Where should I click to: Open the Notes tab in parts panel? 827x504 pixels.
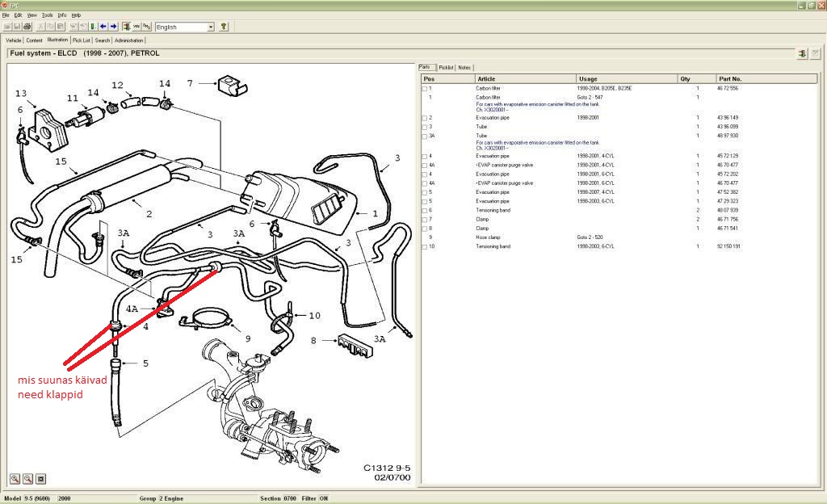tap(464, 67)
